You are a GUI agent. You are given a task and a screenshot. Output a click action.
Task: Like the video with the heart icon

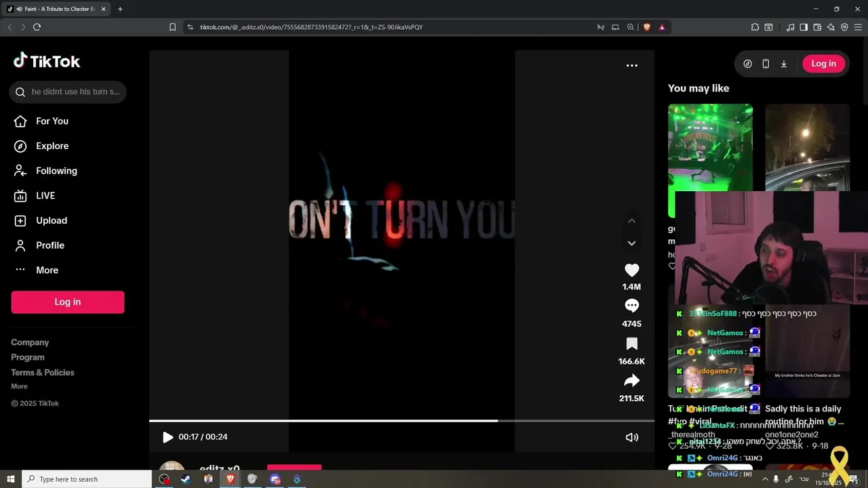(631, 270)
